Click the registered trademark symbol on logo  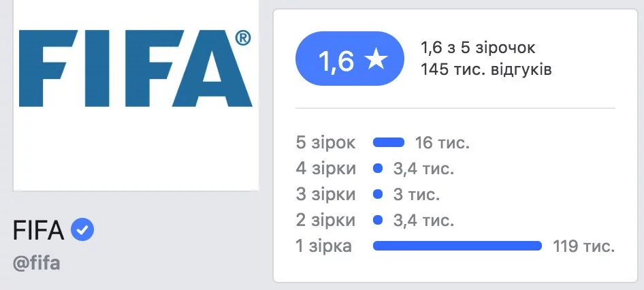pyautogui.click(x=242, y=39)
